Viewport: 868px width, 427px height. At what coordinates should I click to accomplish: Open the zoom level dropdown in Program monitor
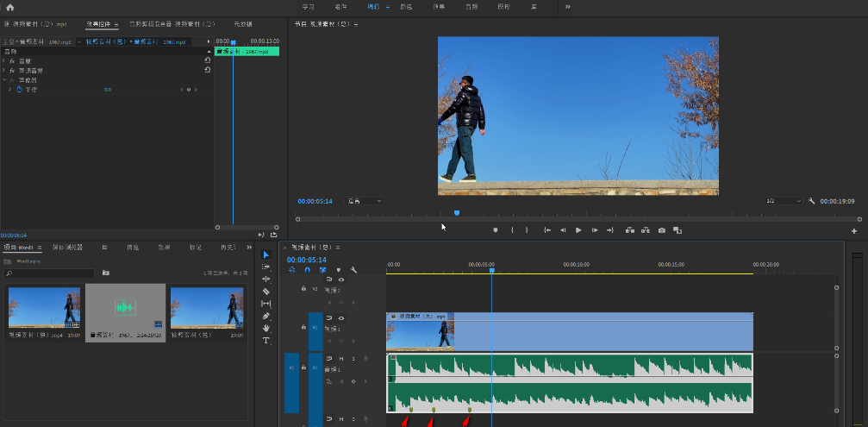coord(365,201)
